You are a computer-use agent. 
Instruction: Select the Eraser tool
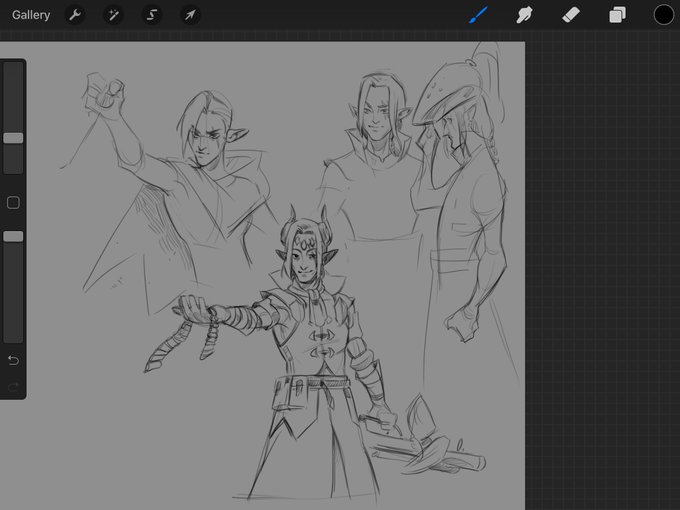tap(571, 15)
